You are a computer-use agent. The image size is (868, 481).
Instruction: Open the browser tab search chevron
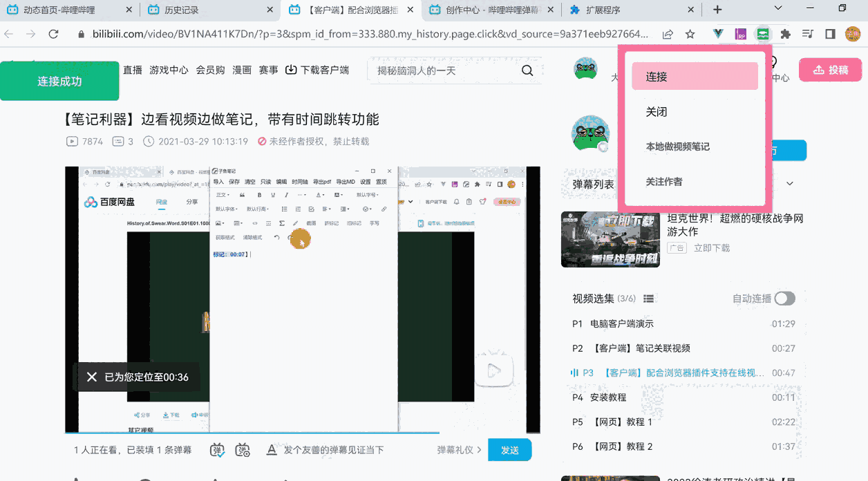[778, 8]
